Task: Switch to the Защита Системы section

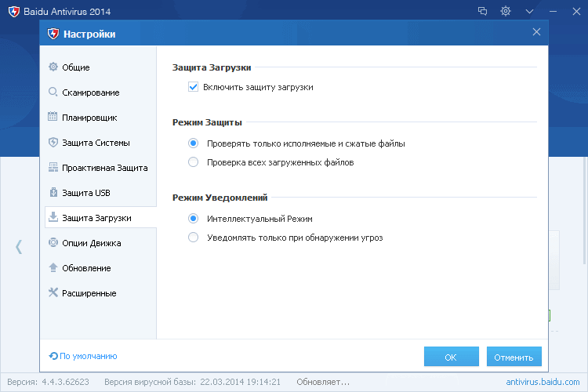Action: click(x=98, y=143)
